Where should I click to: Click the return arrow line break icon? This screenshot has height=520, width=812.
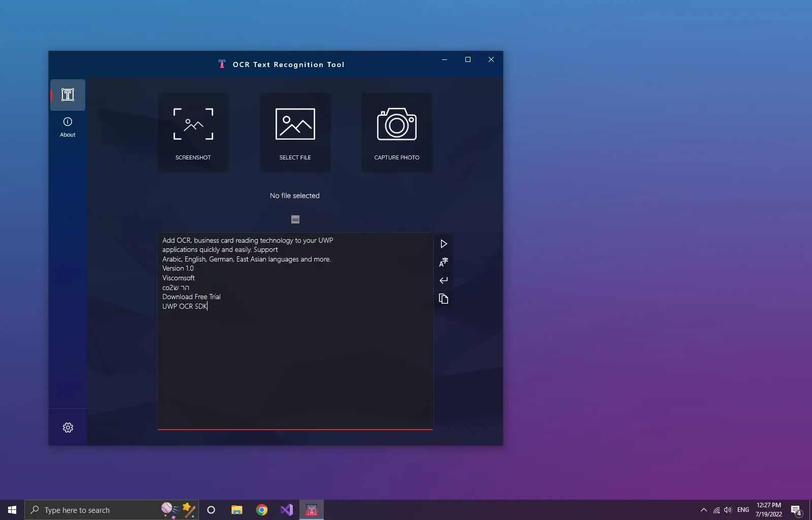(x=444, y=280)
